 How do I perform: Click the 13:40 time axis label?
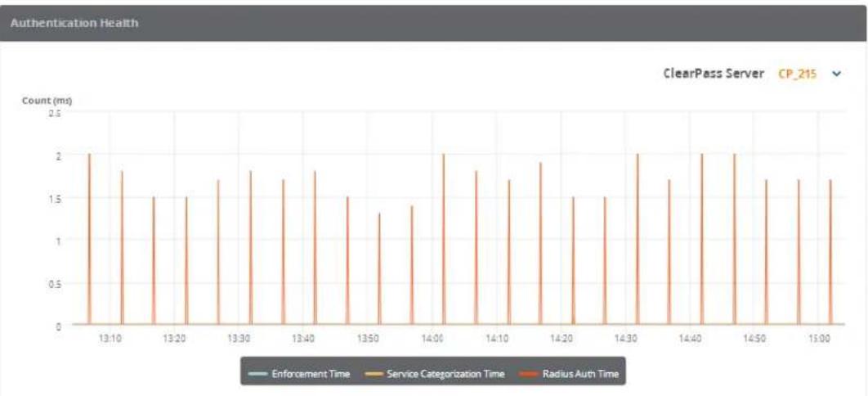pos(303,337)
